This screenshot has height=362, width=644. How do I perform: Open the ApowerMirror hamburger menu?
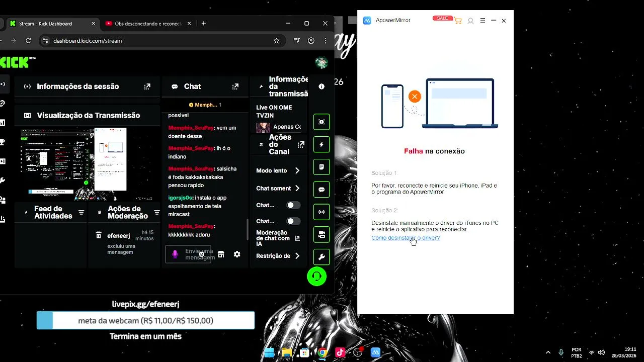pyautogui.click(x=482, y=21)
